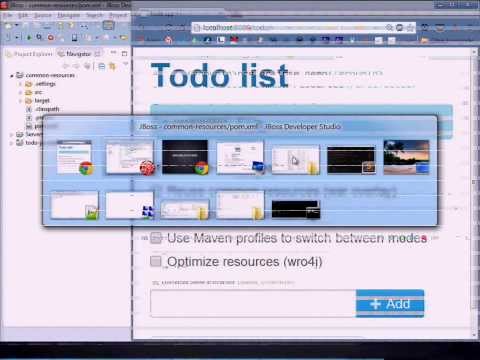Switch to the Project Explorer tab
The height and width of the screenshot is (360, 480).
[30, 54]
